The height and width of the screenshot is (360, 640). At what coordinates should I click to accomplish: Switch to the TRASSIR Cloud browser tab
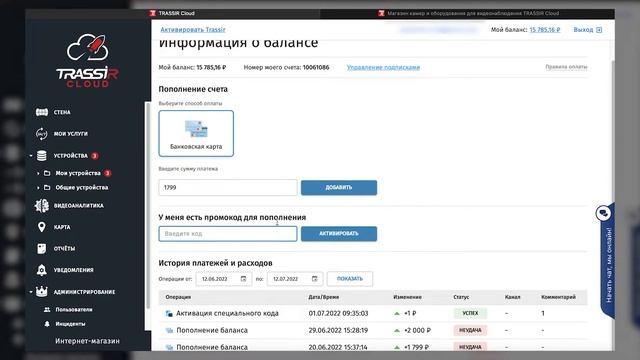172,13
